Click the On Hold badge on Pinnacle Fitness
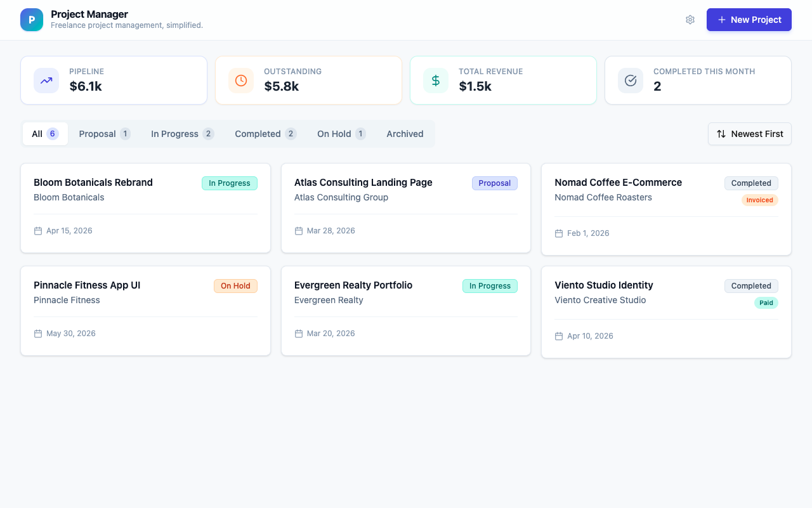Image resolution: width=812 pixels, height=508 pixels. point(235,286)
